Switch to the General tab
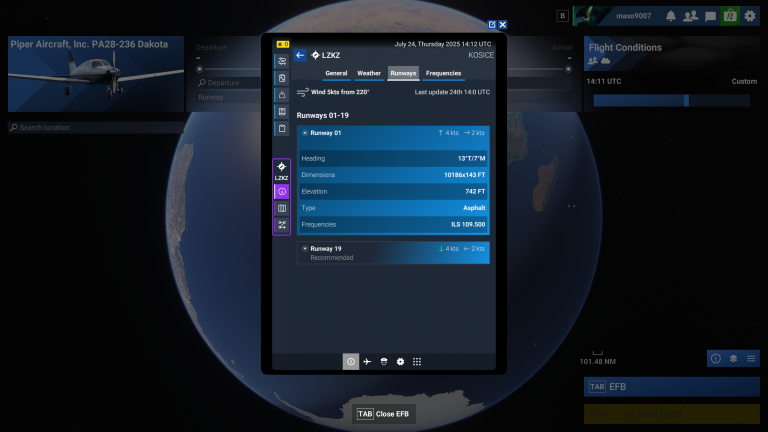The image size is (768, 432). [336, 73]
